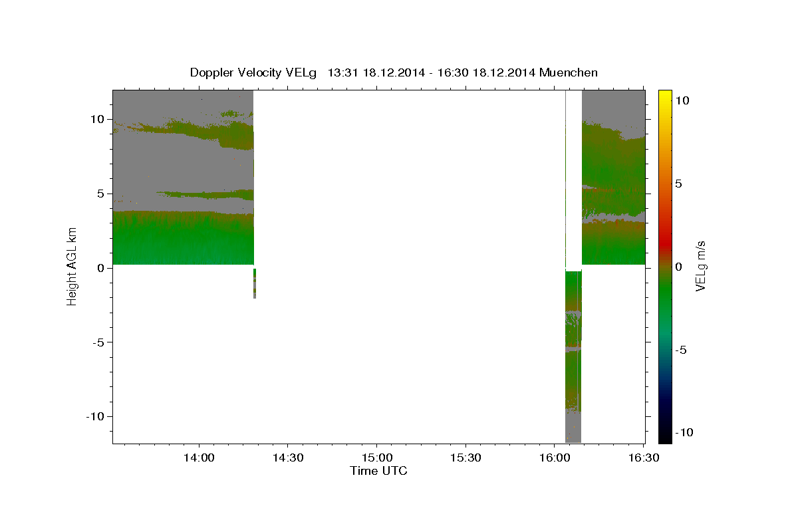The height and width of the screenshot is (532, 798).
Task: Click the yellow top of the colorbar
Action: pos(664,96)
